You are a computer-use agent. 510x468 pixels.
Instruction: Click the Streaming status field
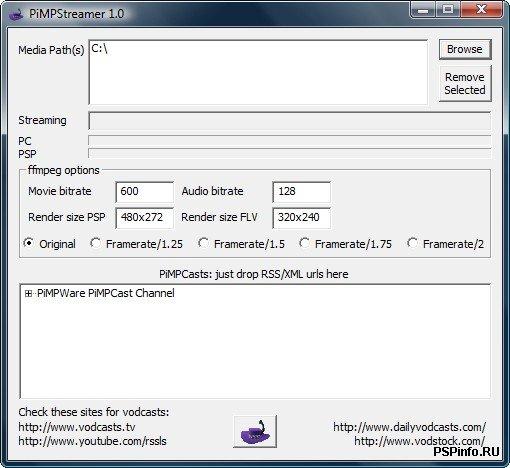(x=289, y=121)
